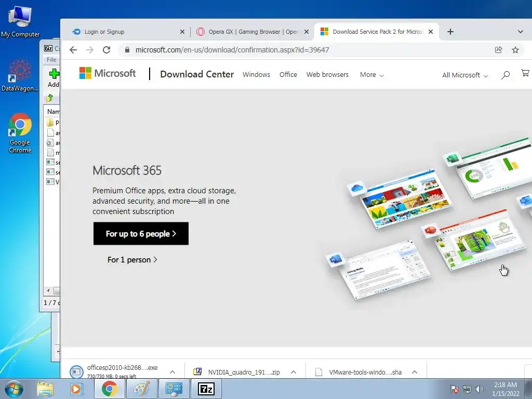The width and height of the screenshot is (532, 399).
Task: Share this page via address bar icon
Action: (498, 50)
